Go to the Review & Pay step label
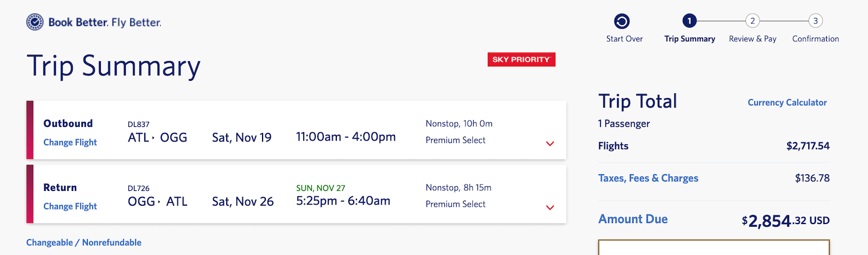 click(x=752, y=39)
